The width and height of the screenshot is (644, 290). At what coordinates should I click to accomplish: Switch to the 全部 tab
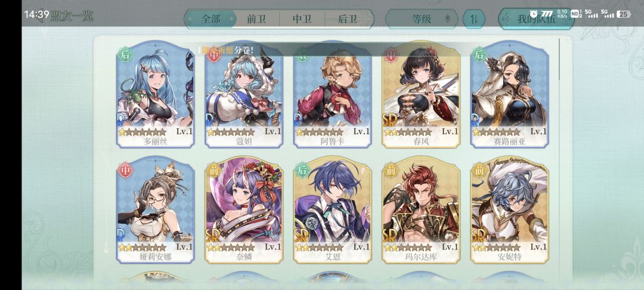click(x=210, y=19)
